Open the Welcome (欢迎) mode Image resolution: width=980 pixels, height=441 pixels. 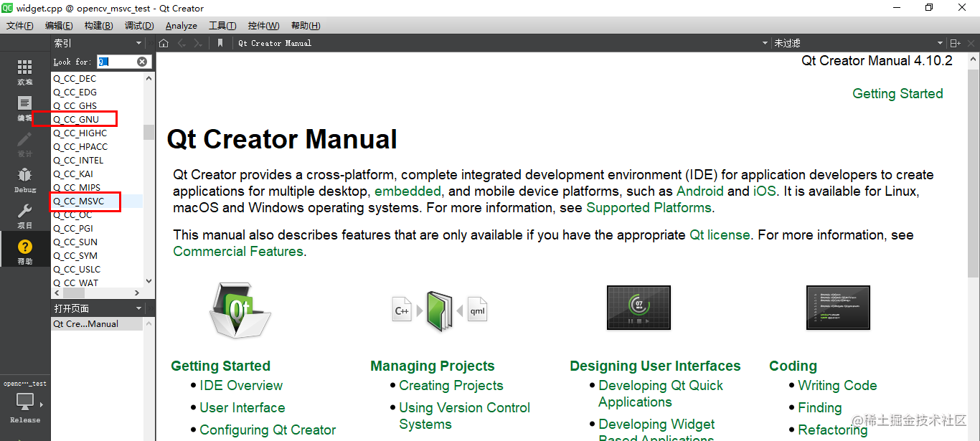pos(25,72)
